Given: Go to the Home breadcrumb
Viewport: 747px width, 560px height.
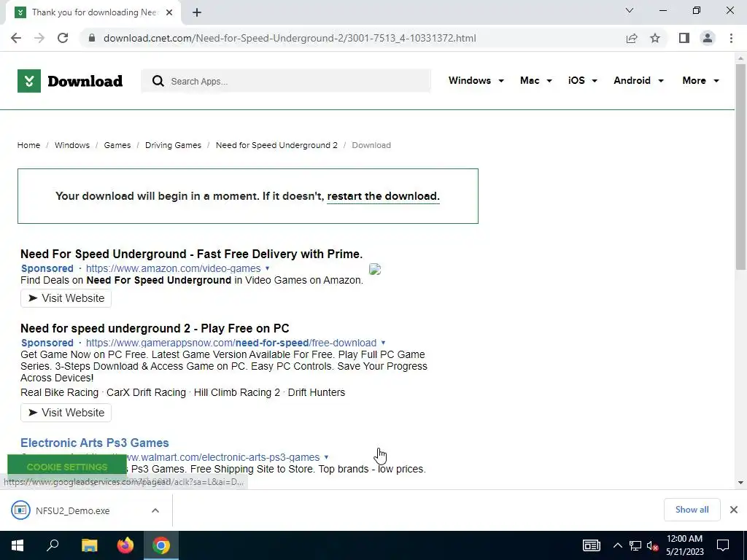Looking at the screenshot, I should pyautogui.click(x=28, y=145).
